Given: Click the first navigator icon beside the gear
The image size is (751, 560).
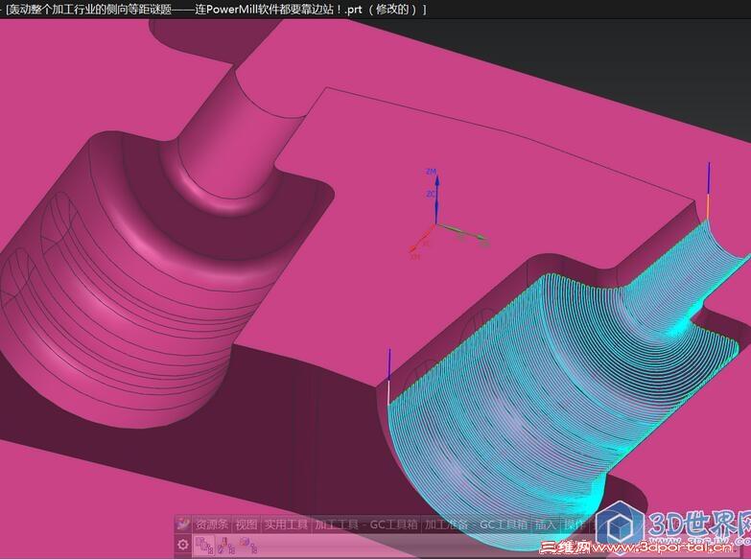Looking at the screenshot, I should pyautogui.click(x=204, y=546).
